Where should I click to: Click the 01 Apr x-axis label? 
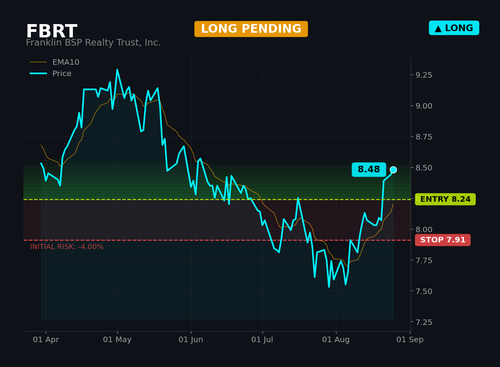[x=46, y=339]
